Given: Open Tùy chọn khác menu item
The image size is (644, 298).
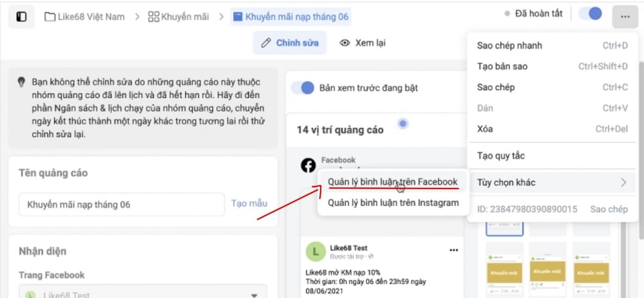Looking at the screenshot, I should click(x=552, y=183).
